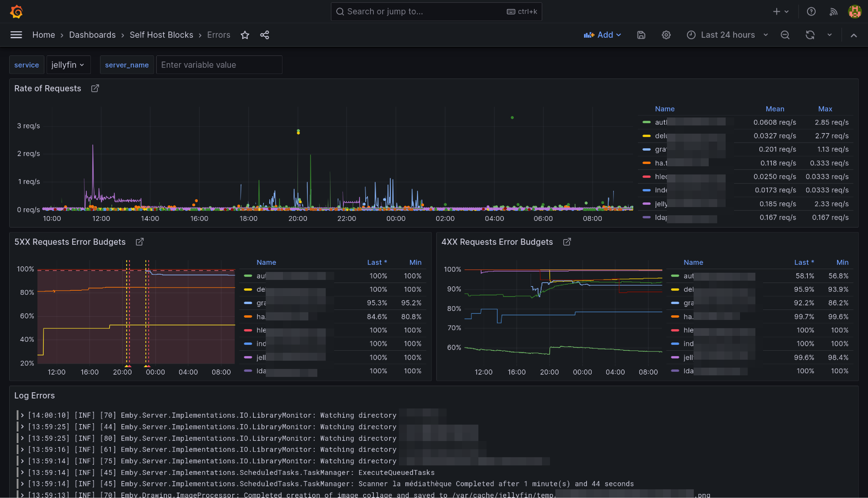Click the share dashboard icon
This screenshot has height=498, width=868.
click(265, 35)
